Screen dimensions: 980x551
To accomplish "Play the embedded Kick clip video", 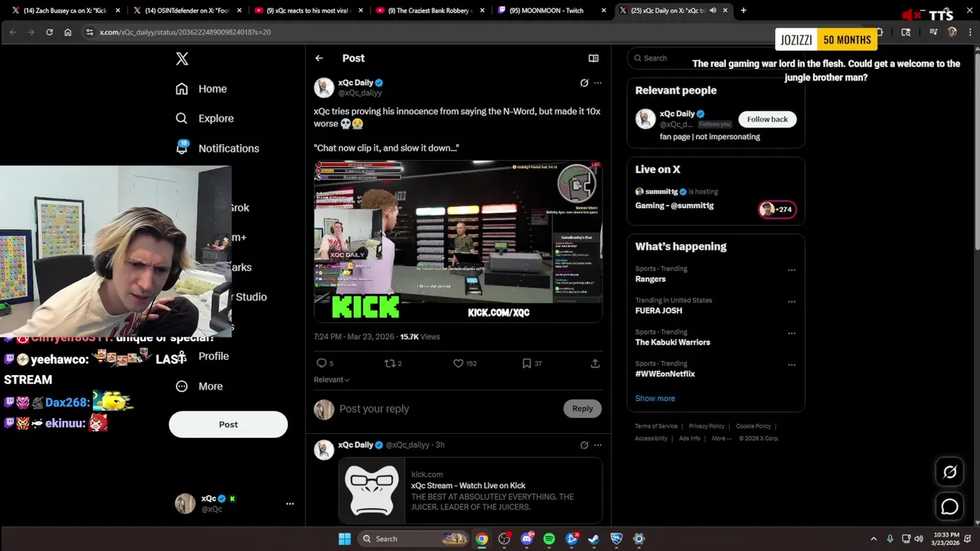I will [x=458, y=241].
